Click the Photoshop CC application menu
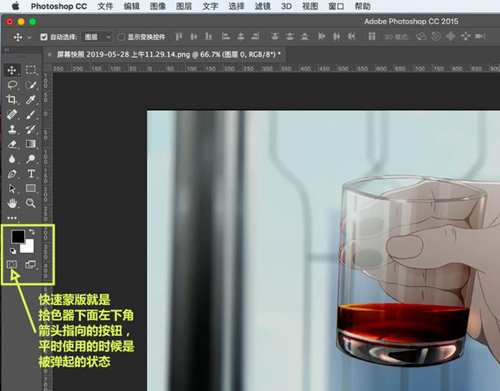Viewport: 500px width, 391px height. (59, 6)
